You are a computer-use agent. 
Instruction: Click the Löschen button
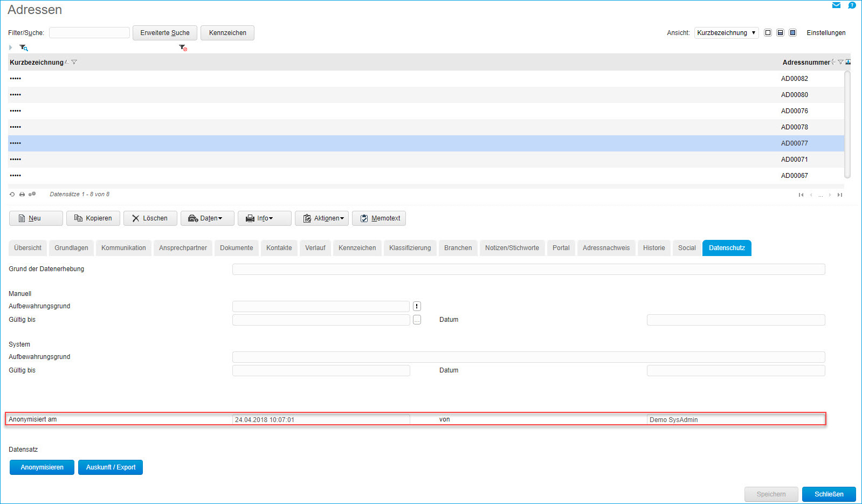(x=150, y=218)
